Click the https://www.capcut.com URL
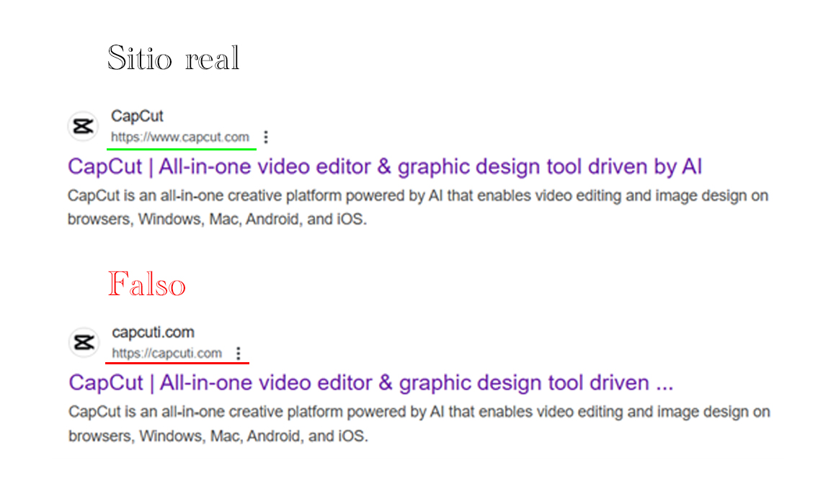The image size is (836, 504). [x=180, y=138]
